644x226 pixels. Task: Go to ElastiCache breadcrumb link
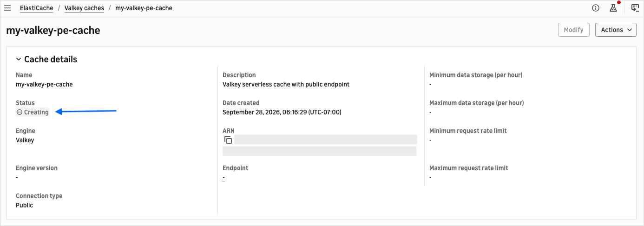[37, 8]
